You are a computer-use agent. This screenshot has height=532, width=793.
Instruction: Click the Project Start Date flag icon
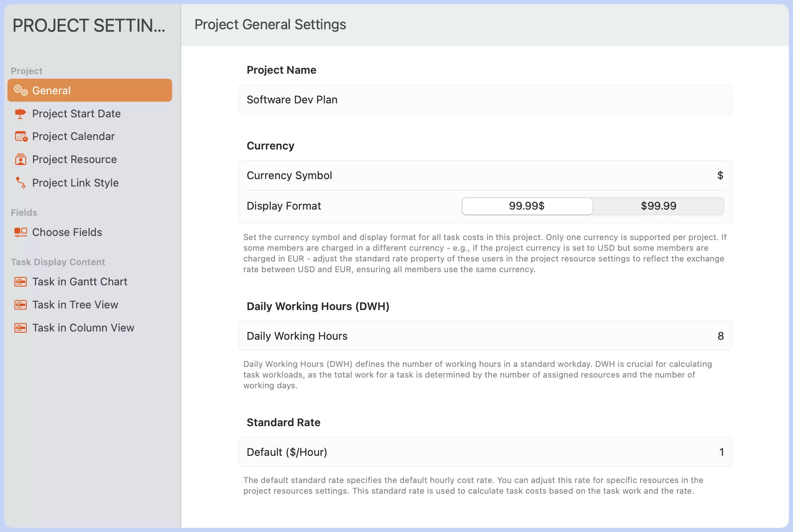pyautogui.click(x=21, y=114)
